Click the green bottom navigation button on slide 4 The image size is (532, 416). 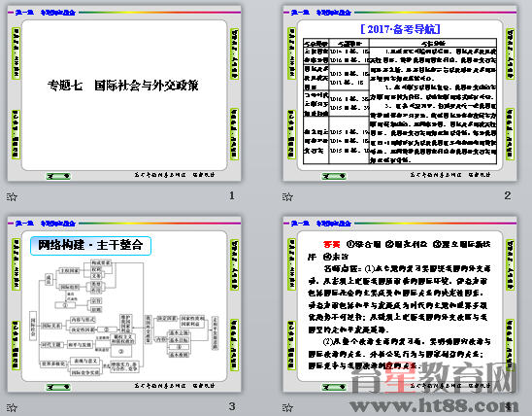pyautogui.click(x=334, y=387)
